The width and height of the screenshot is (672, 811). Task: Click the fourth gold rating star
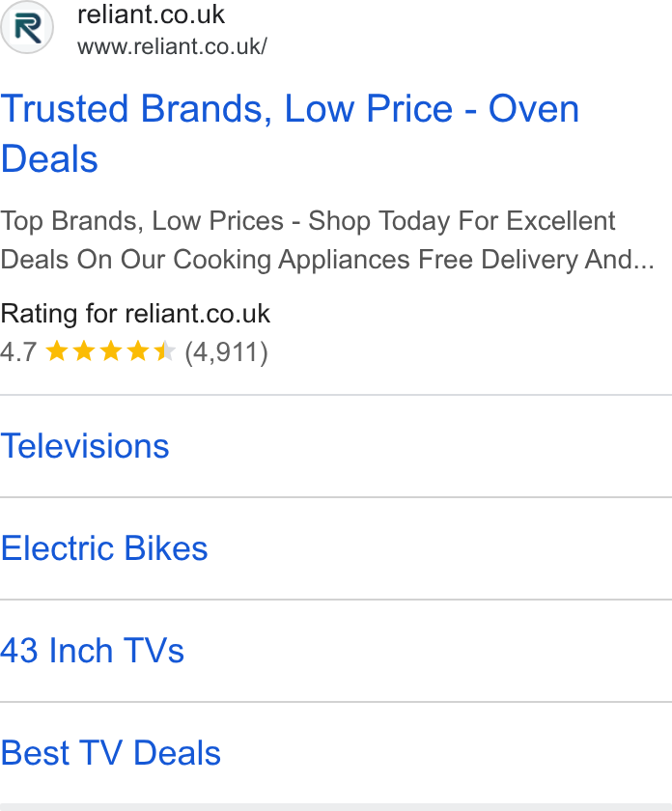coord(138,351)
